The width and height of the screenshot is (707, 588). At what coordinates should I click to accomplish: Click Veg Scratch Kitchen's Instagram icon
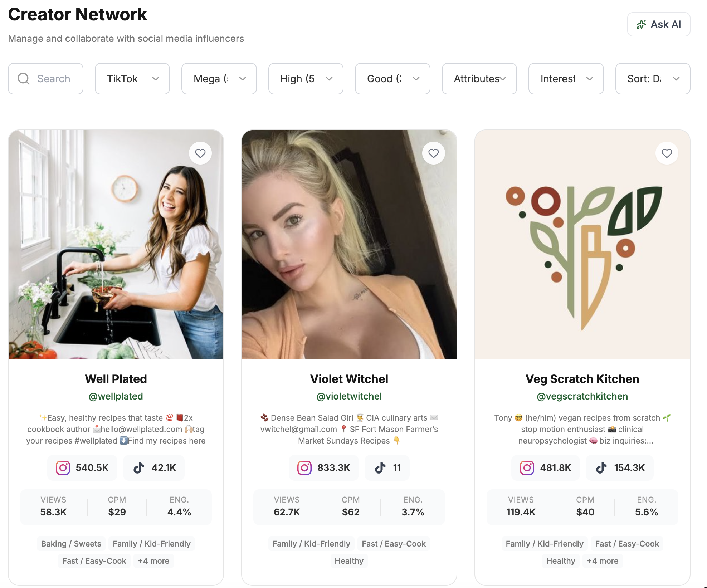click(x=527, y=468)
